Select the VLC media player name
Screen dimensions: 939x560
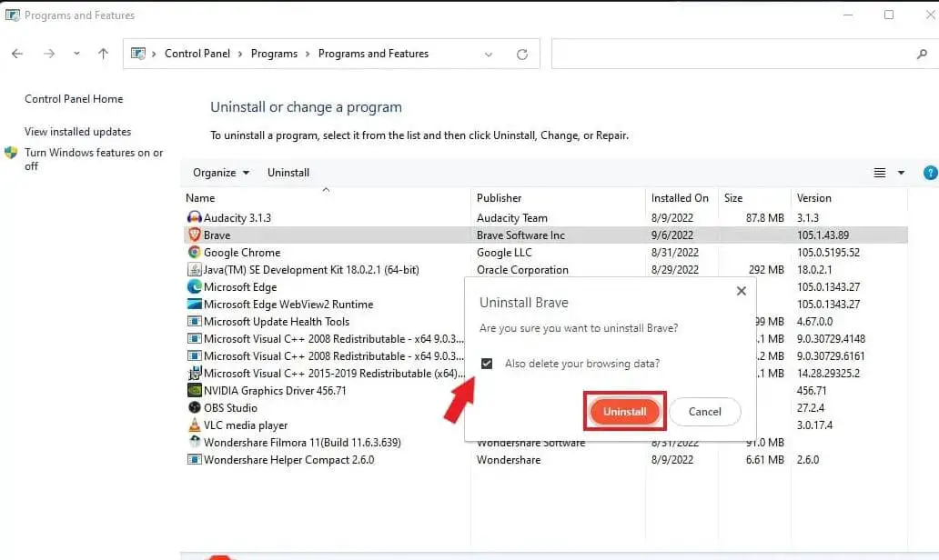[x=246, y=425]
